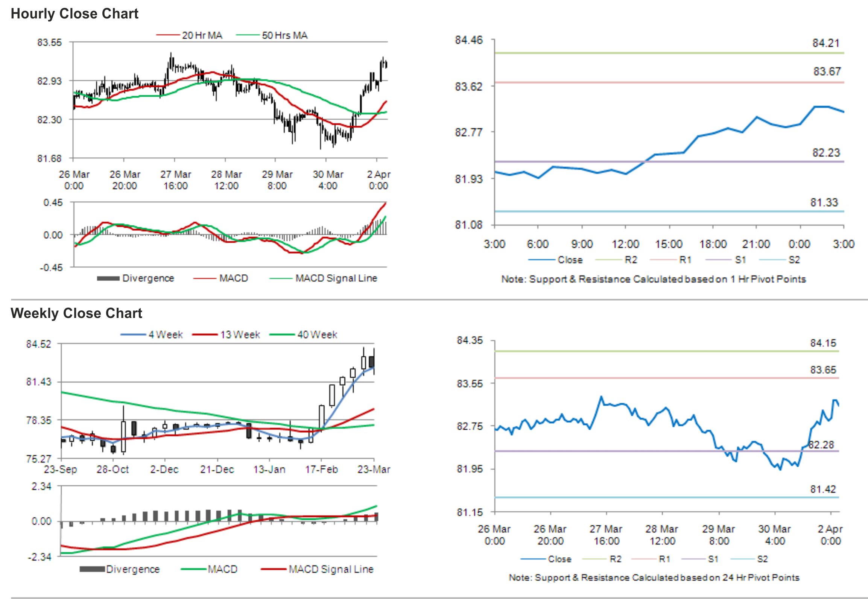This screenshot has height=599, width=868.
Task: Click the 2-Dec date label
Action: point(164,470)
